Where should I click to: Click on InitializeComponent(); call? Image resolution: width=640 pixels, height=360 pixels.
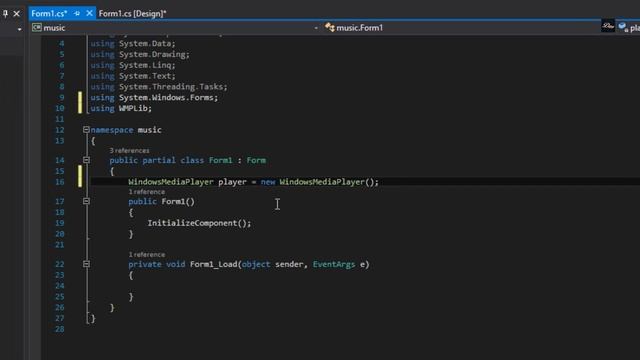(x=199, y=223)
